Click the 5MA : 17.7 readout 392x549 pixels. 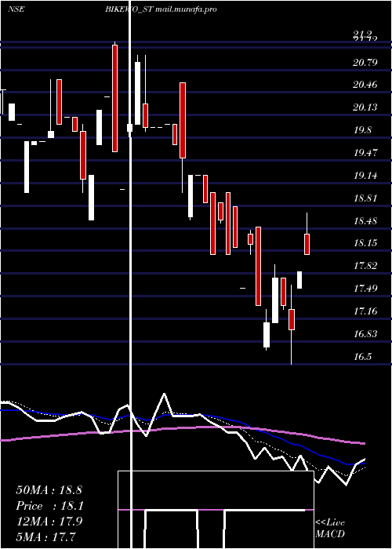tap(46, 536)
